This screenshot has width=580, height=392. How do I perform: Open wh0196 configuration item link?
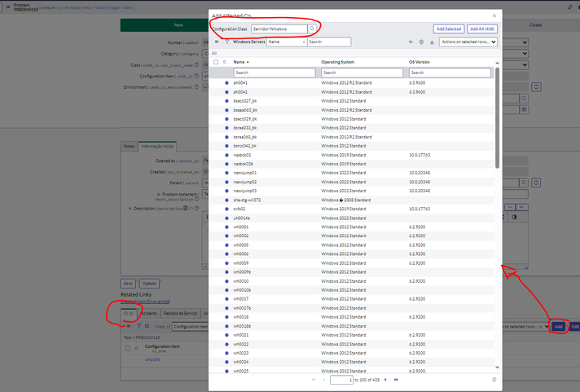(x=152, y=359)
